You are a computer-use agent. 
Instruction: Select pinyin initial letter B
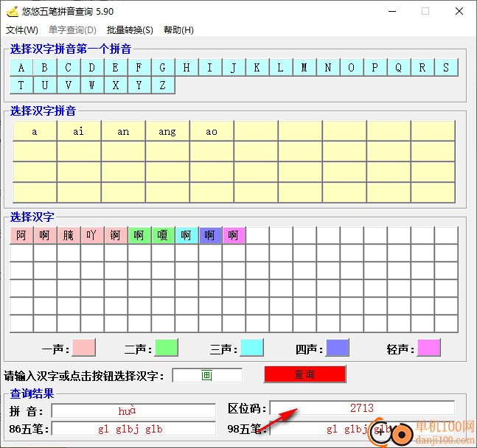[45, 67]
